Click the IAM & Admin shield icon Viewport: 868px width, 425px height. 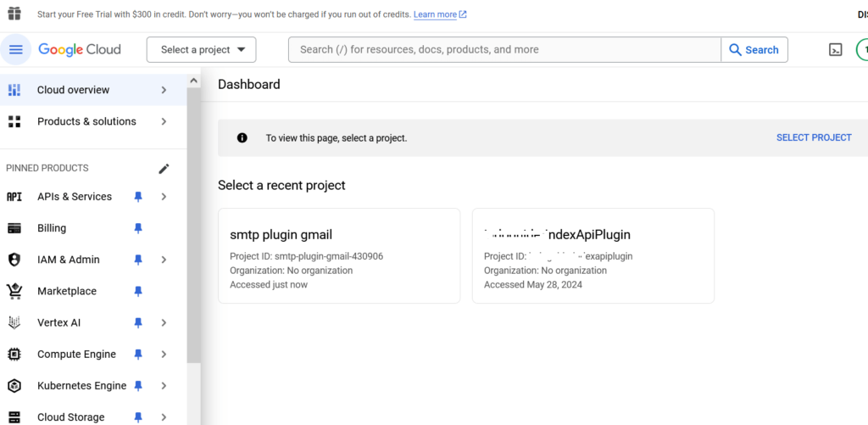pos(14,260)
